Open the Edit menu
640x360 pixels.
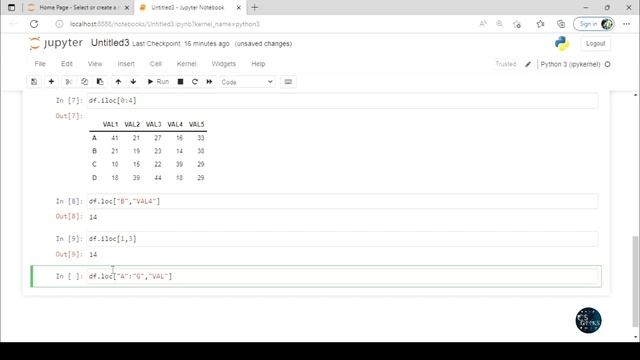[67, 64]
